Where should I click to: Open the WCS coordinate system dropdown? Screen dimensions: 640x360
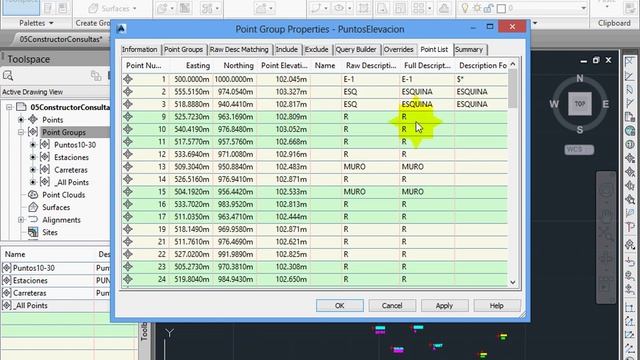coord(579,150)
